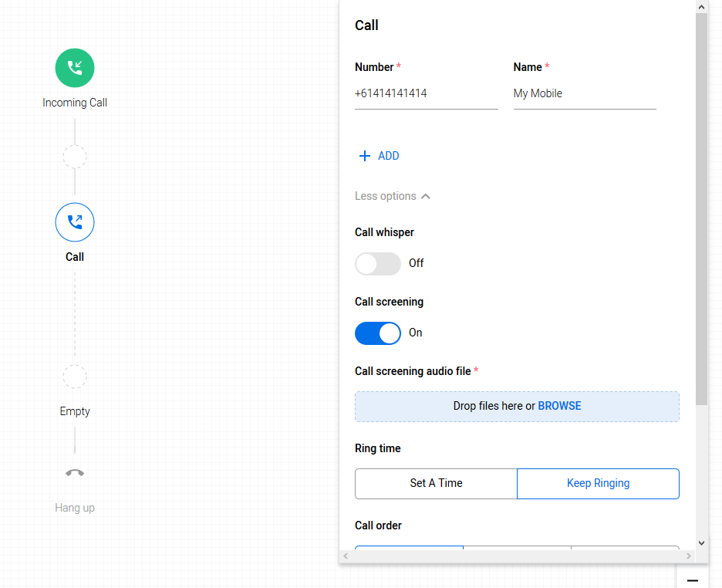This screenshot has width=722, height=588.
Task: Focus the Name field containing My Mobile
Action: pos(584,93)
